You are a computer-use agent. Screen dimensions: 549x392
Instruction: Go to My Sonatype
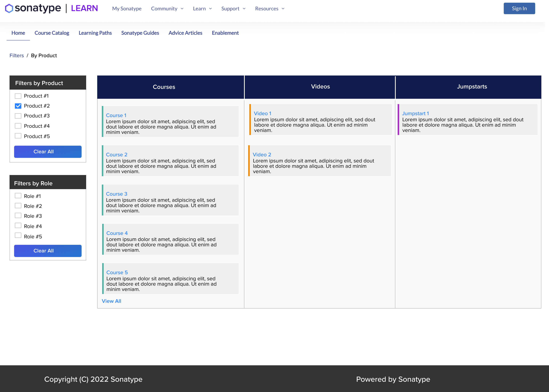click(127, 9)
